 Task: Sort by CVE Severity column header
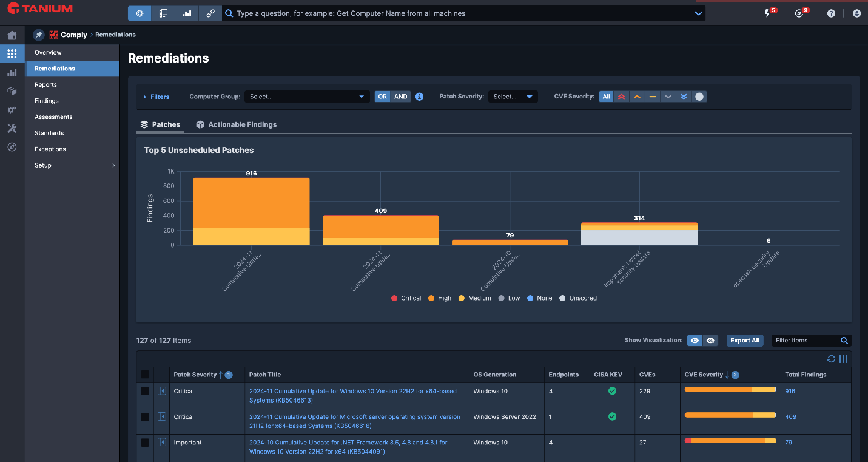pyautogui.click(x=704, y=375)
